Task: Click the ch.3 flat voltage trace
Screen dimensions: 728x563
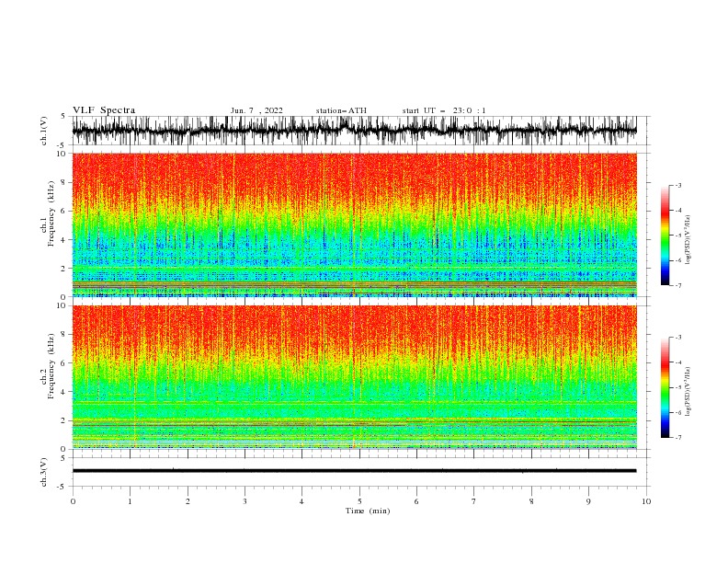Action: coord(354,471)
